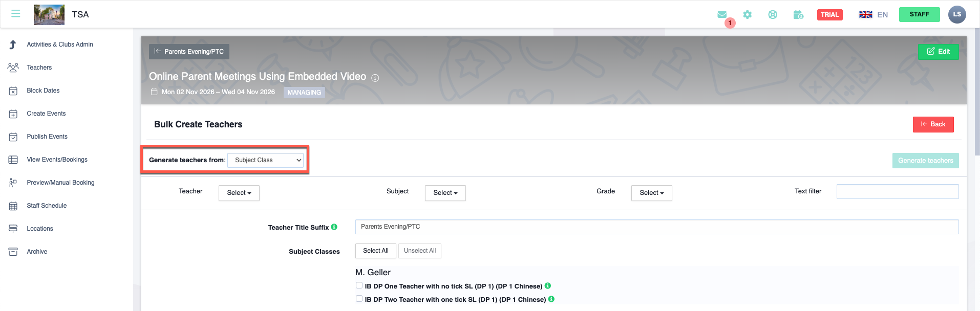980x311 pixels.
Task: Go to Staff Schedule in sidebar
Action: pos(47,206)
